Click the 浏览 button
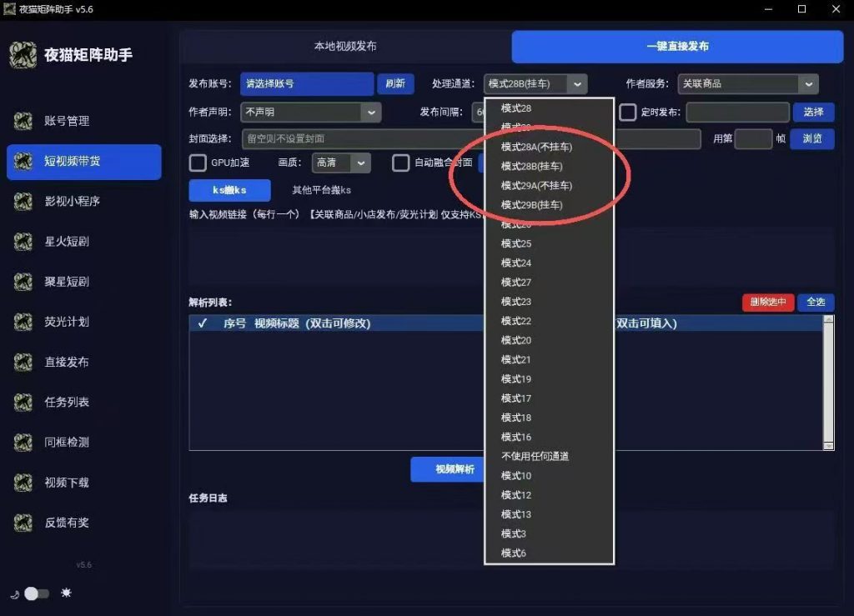The image size is (854, 616). tap(812, 138)
